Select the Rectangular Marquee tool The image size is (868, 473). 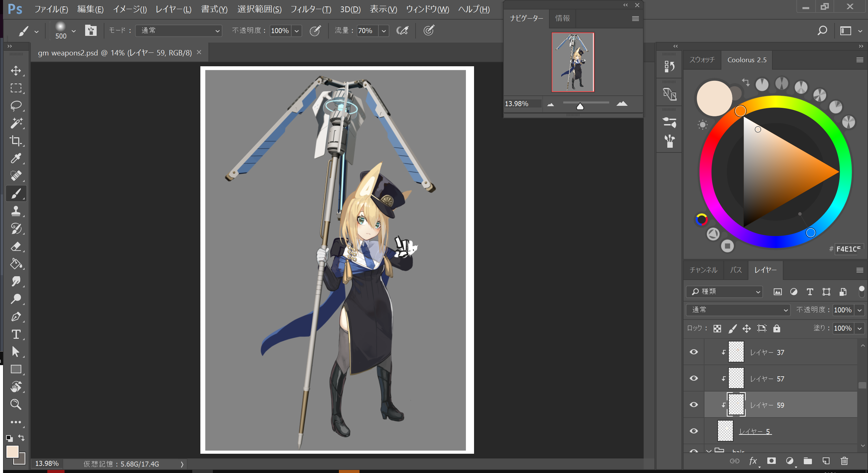pyautogui.click(x=16, y=88)
